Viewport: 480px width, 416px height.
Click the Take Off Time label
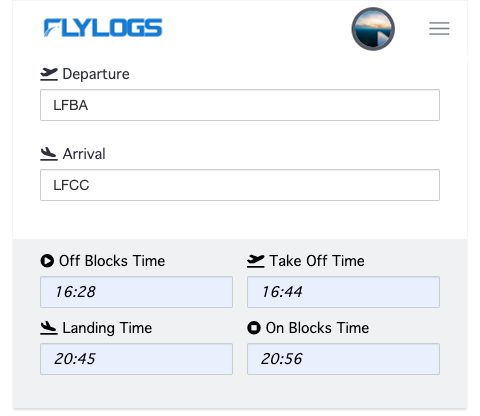pos(317,261)
